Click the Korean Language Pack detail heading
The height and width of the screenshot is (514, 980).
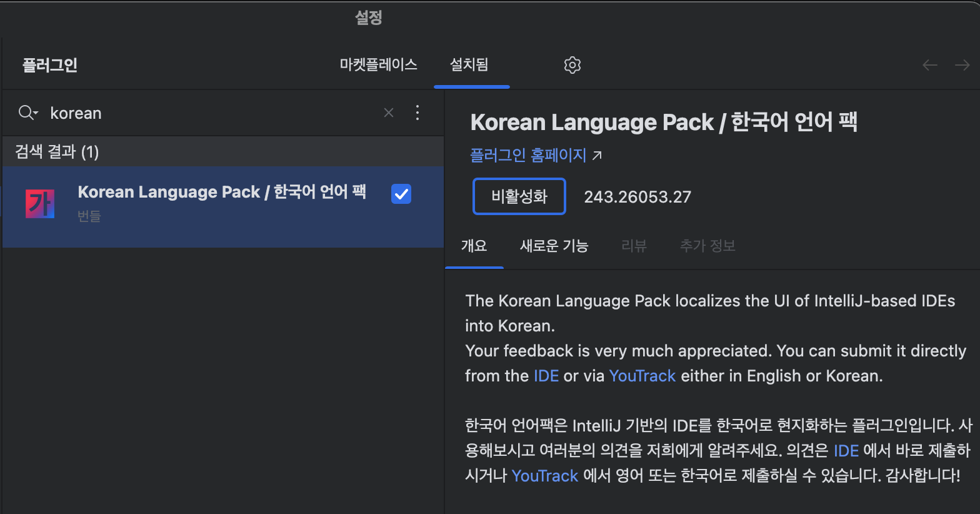point(664,122)
